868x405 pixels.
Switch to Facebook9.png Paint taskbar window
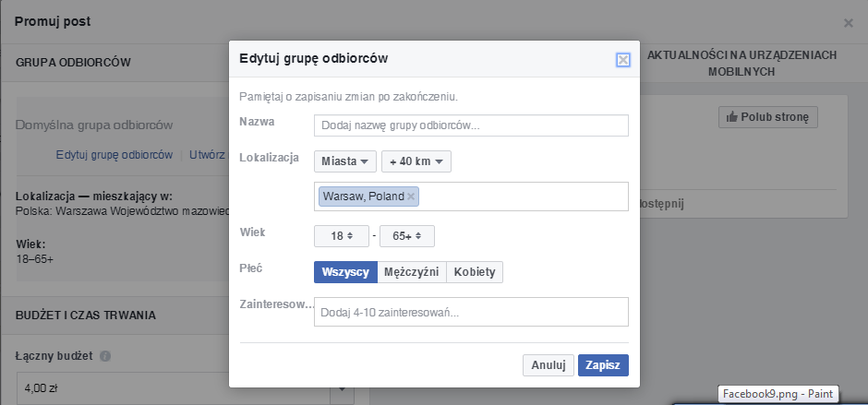click(x=778, y=394)
